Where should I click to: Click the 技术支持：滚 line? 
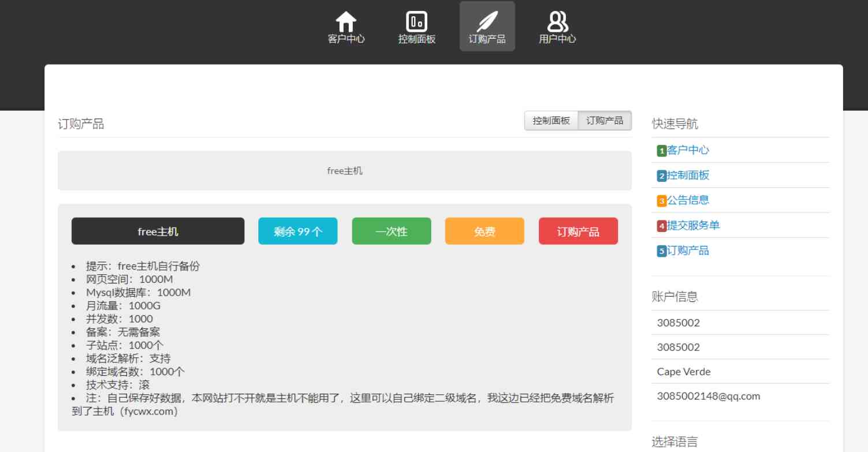pos(118,385)
